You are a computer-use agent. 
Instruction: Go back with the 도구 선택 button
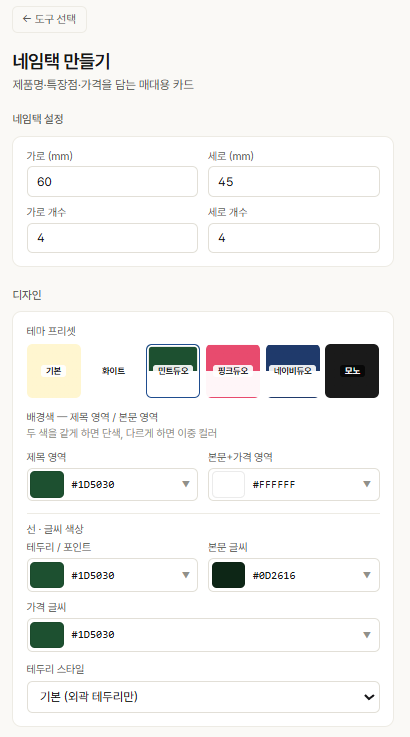tap(49, 19)
